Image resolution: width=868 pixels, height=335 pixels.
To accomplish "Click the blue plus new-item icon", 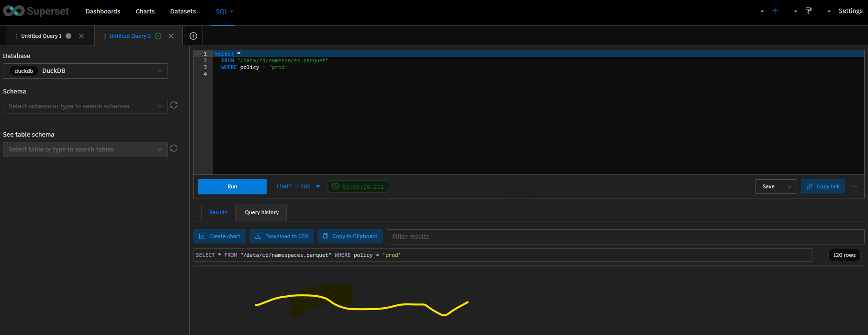I will click(x=775, y=11).
